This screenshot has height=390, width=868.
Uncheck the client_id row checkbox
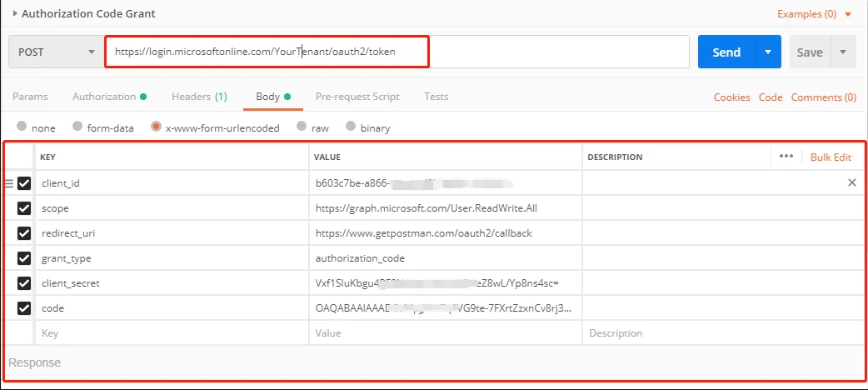[x=24, y=183]
